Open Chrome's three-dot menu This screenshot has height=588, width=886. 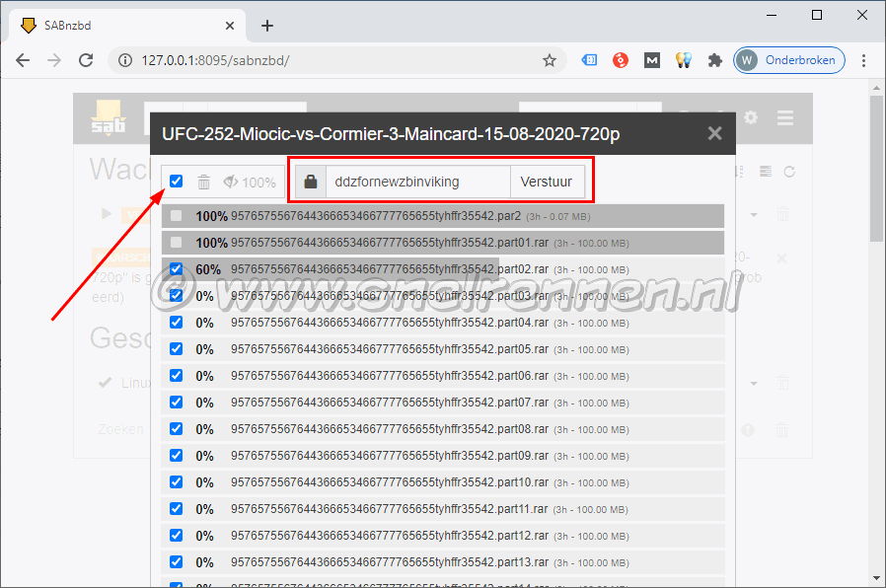(x=863, y=60)
